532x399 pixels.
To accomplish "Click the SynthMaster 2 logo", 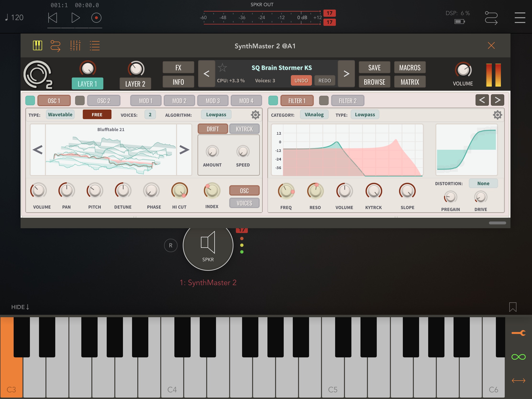I will coord(38,75).
